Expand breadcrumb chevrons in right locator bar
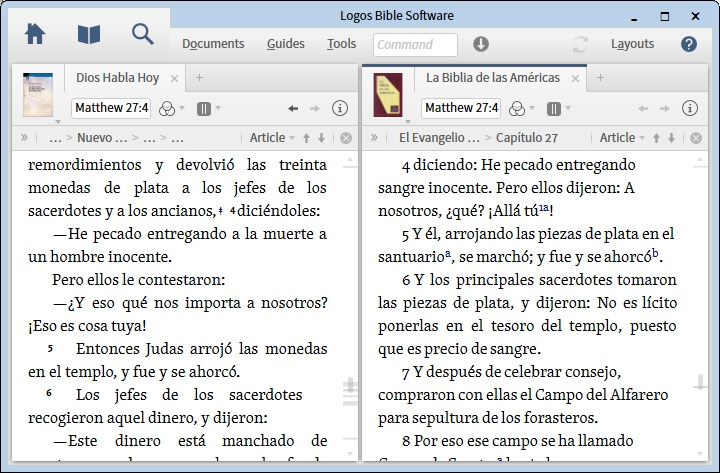Viewport: 720px width, 473px height. [374, 137]
